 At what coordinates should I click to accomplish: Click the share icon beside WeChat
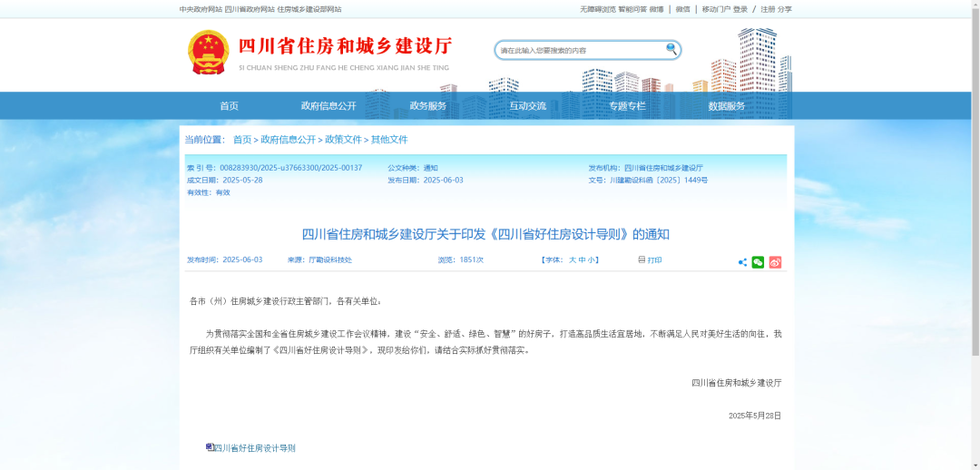pyautogui.click(x=742, y=262)
